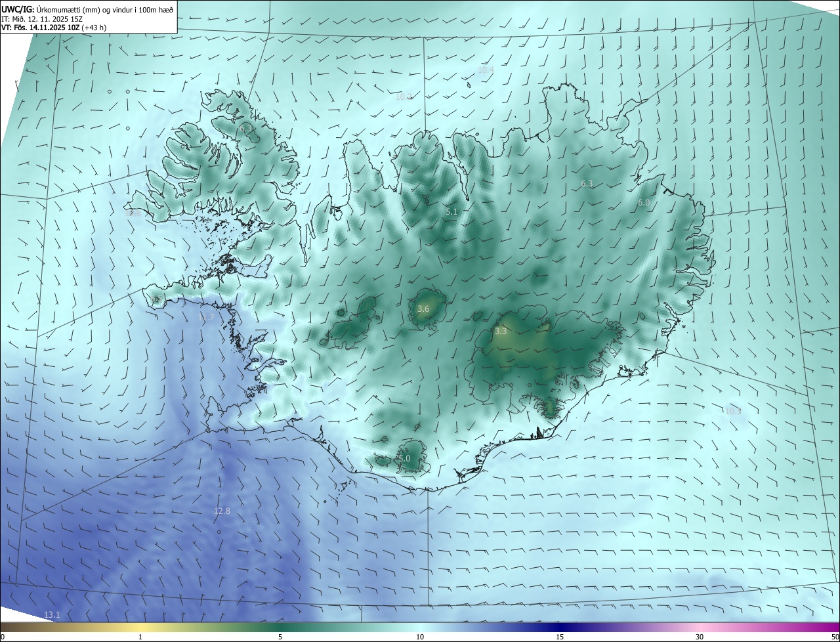
Task: Click the 0 tick on the color scale
Action: point(3,637)
